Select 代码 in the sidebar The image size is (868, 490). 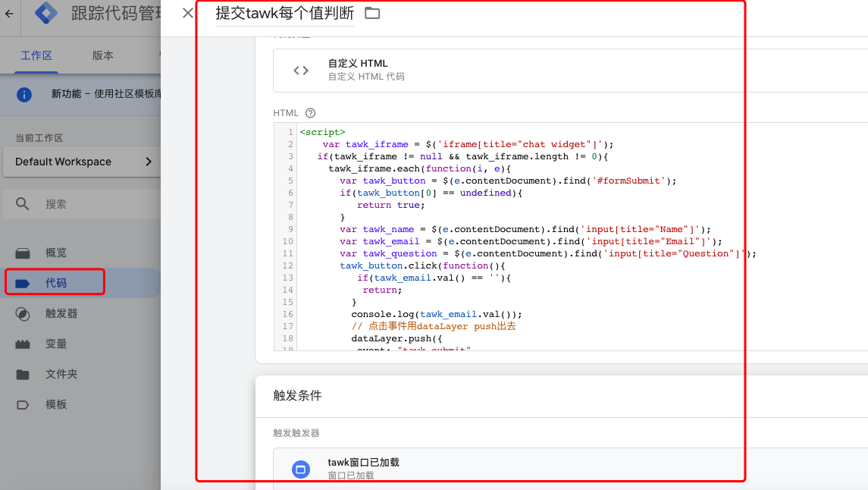tap(56, 283)
